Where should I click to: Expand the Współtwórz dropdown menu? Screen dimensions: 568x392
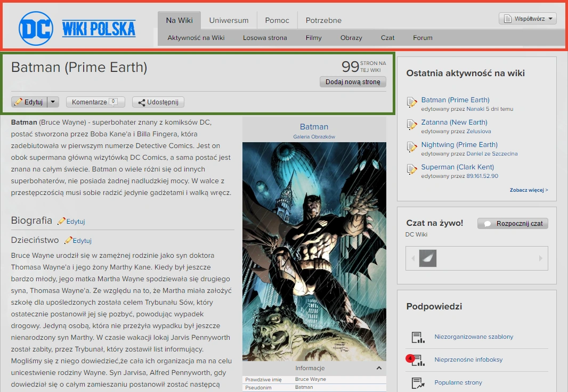coord(550,19)
